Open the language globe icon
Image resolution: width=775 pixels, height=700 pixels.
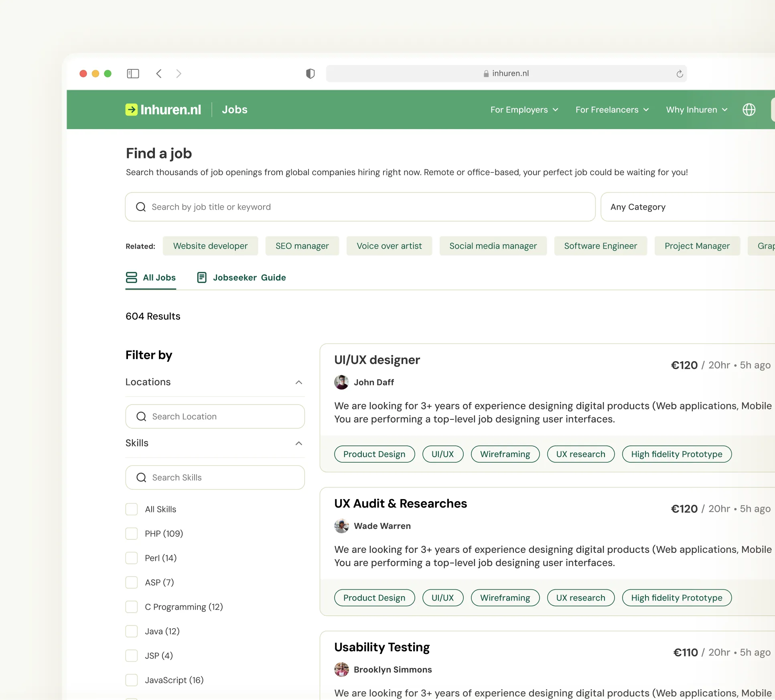pos(749,109)
